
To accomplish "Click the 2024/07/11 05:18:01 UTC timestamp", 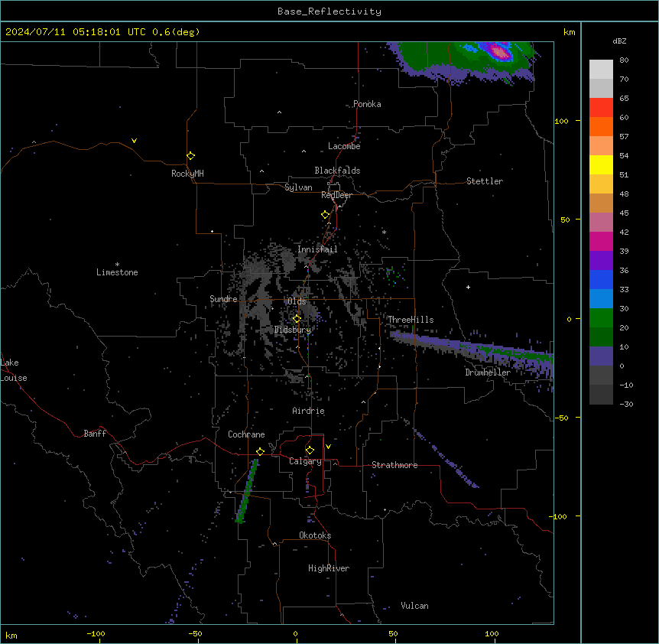I will click(x=75, y=32).
